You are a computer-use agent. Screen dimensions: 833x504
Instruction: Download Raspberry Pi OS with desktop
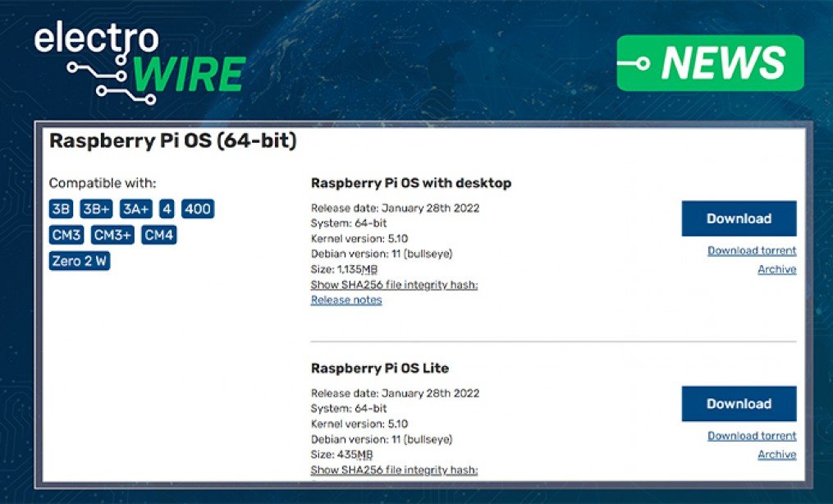pyautogui.click(x=738, y=218)
